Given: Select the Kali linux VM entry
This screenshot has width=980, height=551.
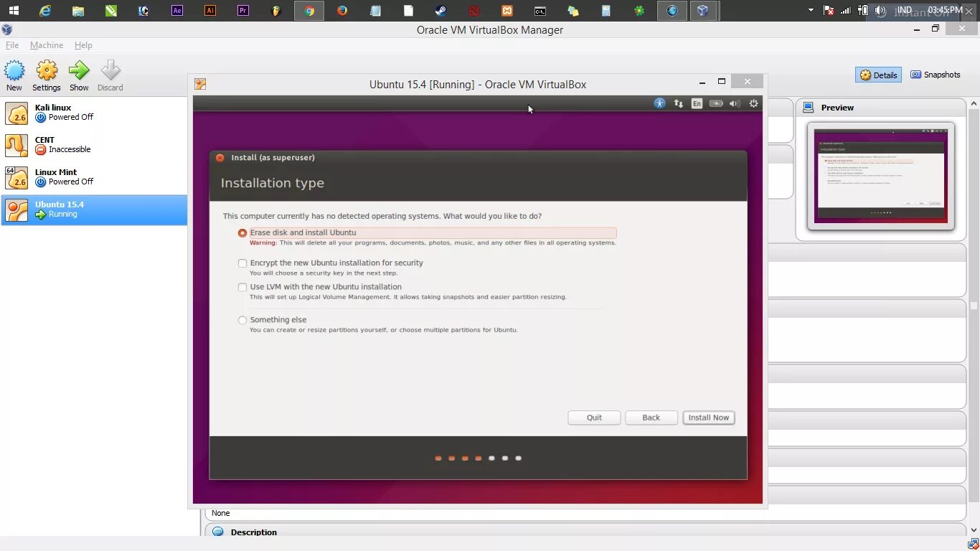Looking at the screenshot, I should tap(94, 113).
